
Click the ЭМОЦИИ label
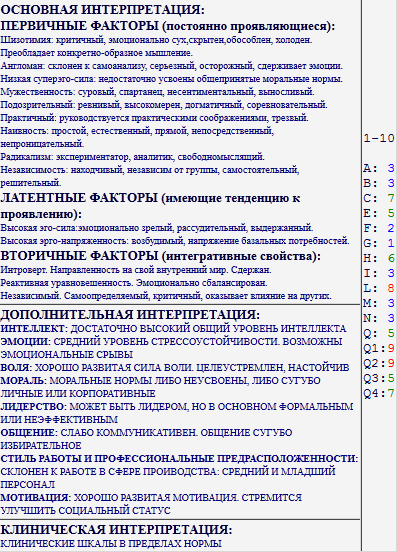pos(24,342)
